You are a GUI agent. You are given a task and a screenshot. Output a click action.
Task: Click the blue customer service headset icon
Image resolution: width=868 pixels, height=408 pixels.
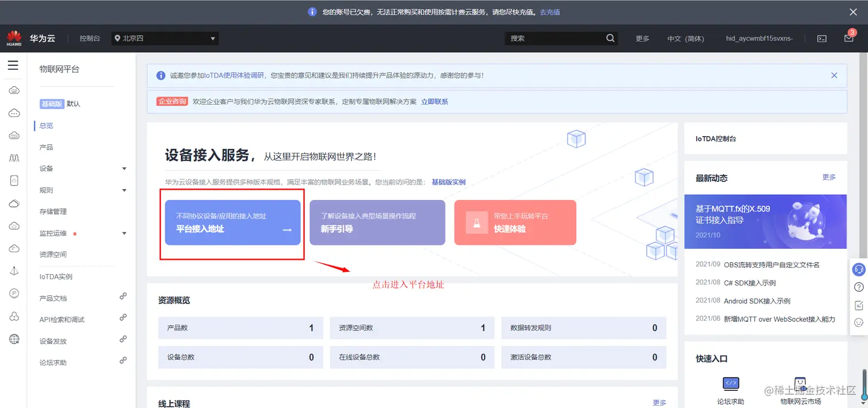[859, 270]
